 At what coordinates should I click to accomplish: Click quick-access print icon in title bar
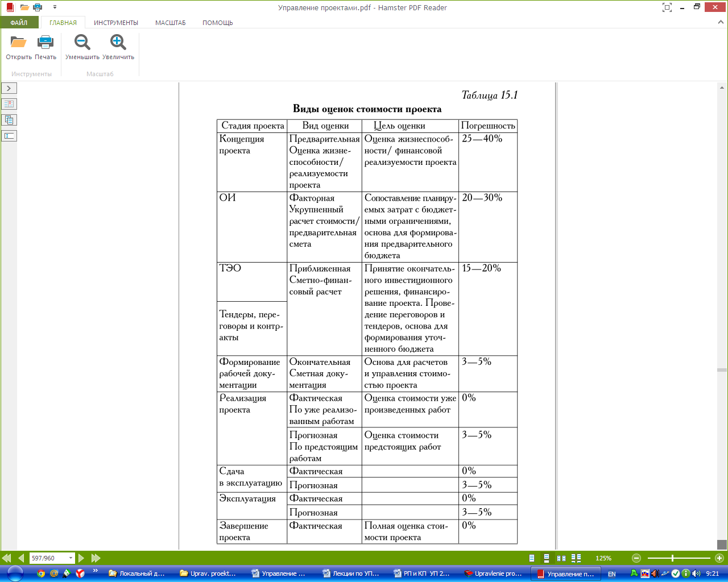pos(38,7)
